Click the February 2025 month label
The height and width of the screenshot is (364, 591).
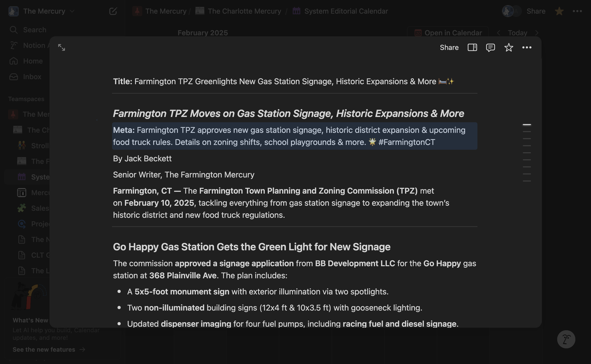[x=203, y=33]
